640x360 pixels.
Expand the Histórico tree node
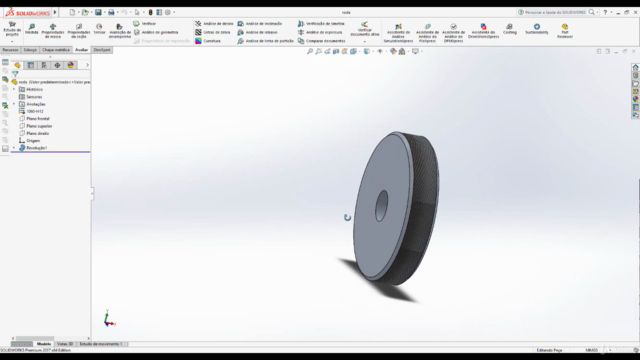[14, 89]
